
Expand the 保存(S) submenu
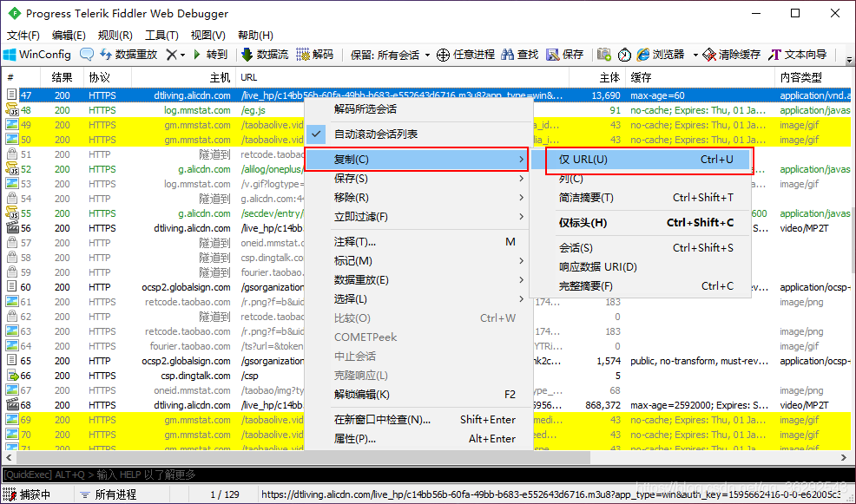coord(418,179)
